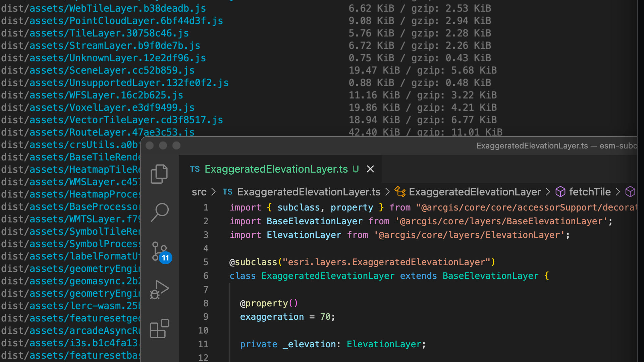Open the Search magnifier icon in sidebar
The width and height of the screenshot is (644, 362).
160,212
